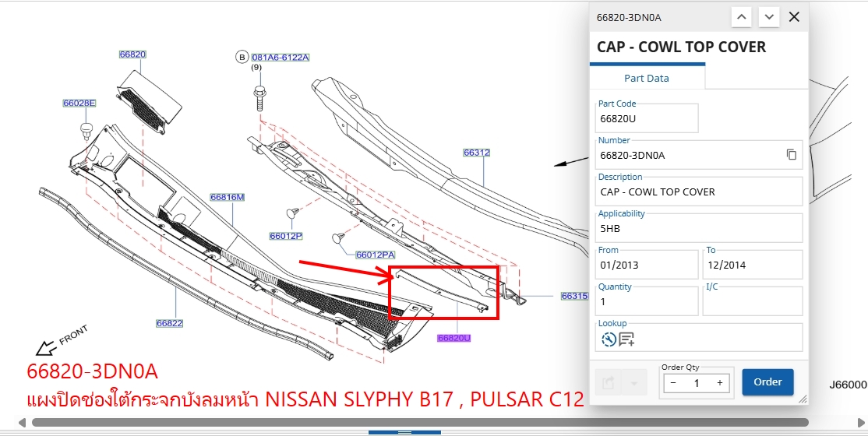Click the panel resize grip corner

(x=803, y=399)
